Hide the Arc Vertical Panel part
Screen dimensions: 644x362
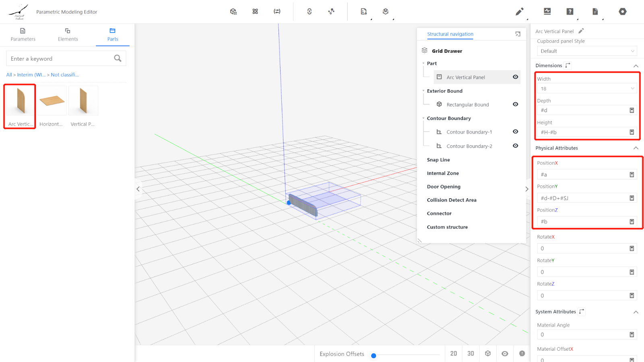coord(515,77)
